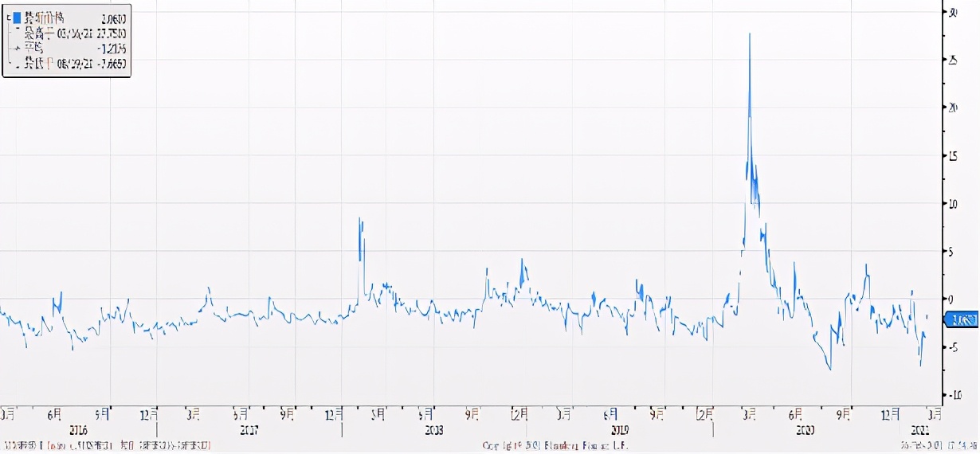This screenshot has width=980, height=454.
Task: Click the 15 label on the y-axis
Action: click(x=952, y=155)
